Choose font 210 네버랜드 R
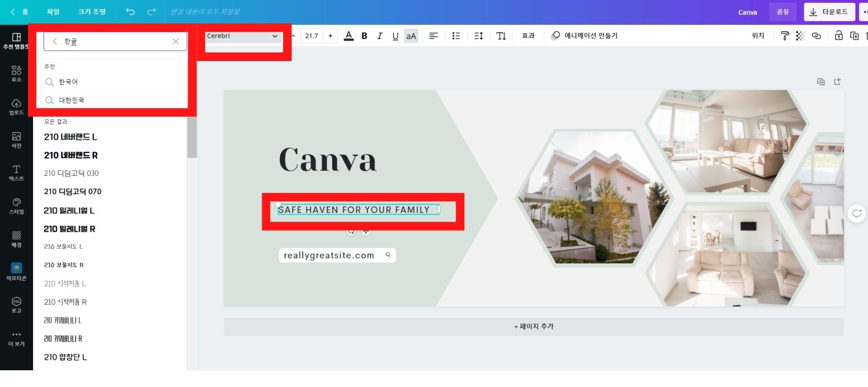Viewport: 868px width, 387px height. pyautogui.click(x=71, y=155)
